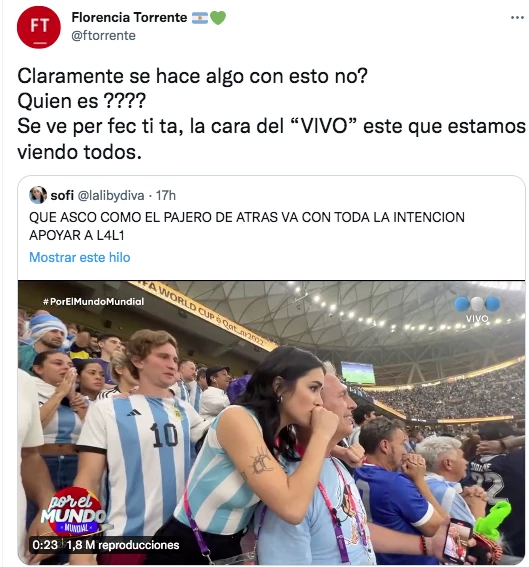
Task: Click the 17h timestamp
Action: [x=166, y=195]
